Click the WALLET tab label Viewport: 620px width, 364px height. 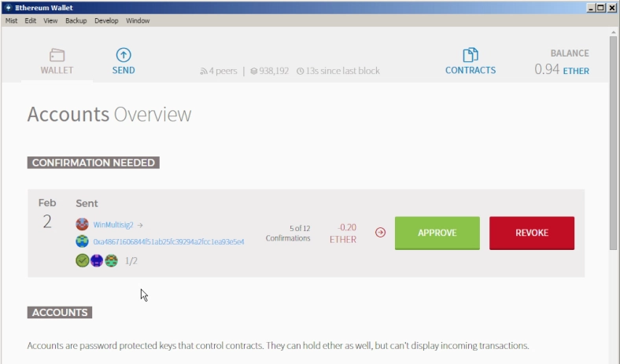click(x=57, y=70)
